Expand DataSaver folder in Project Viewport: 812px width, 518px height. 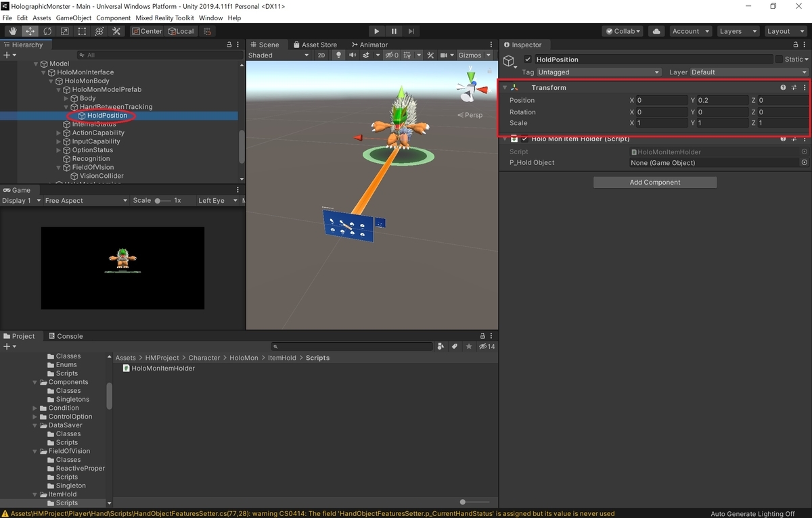[x=35, y=425]
